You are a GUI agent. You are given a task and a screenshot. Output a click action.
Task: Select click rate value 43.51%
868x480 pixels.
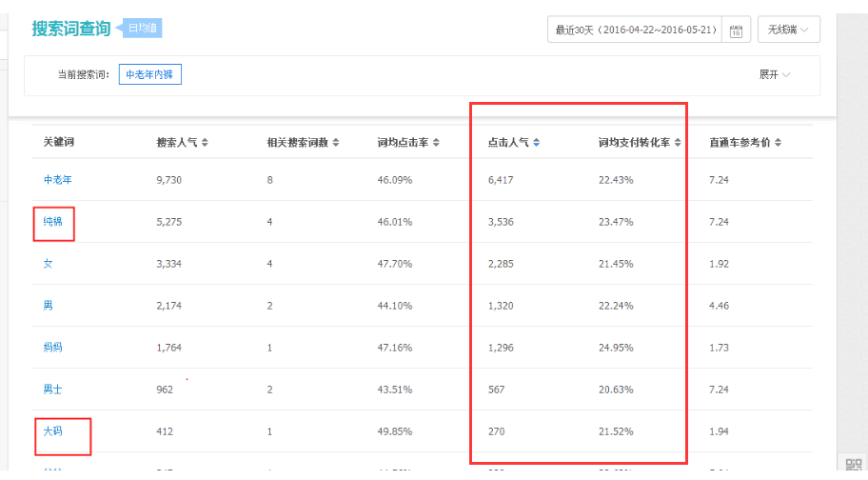coord(395,390)
